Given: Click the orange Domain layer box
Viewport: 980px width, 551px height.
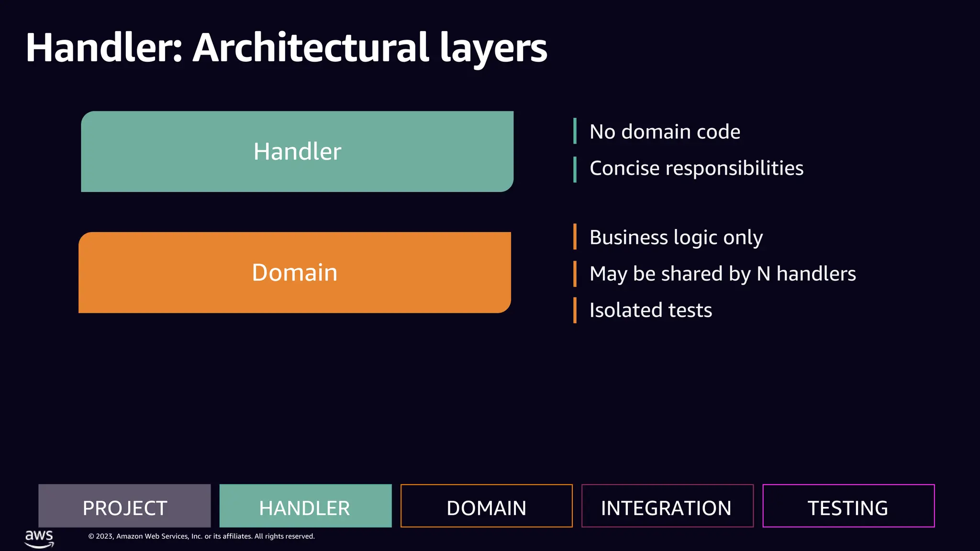Looking at the screenshot, I should [x=295, y=273].
